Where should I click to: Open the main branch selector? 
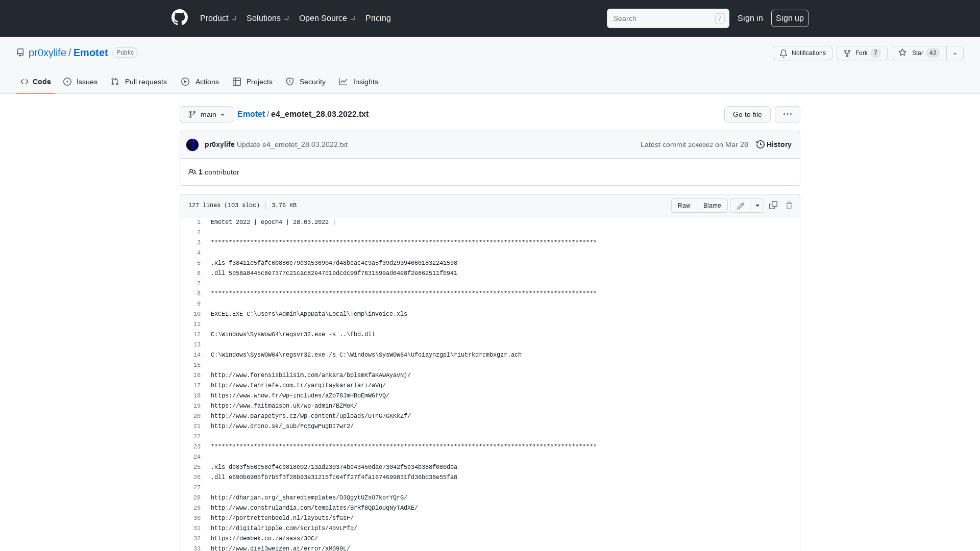(x=206, y=114)
